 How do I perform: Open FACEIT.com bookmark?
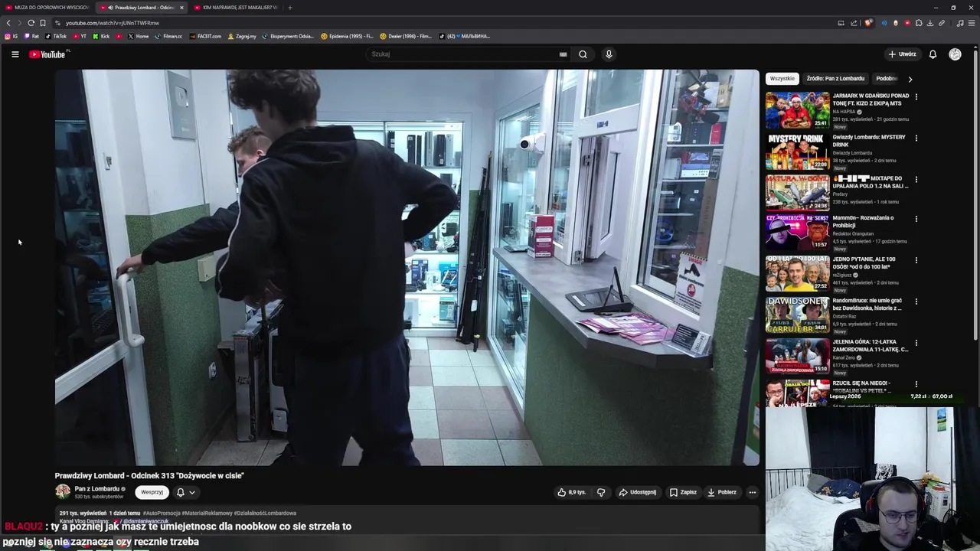[205, 36]
